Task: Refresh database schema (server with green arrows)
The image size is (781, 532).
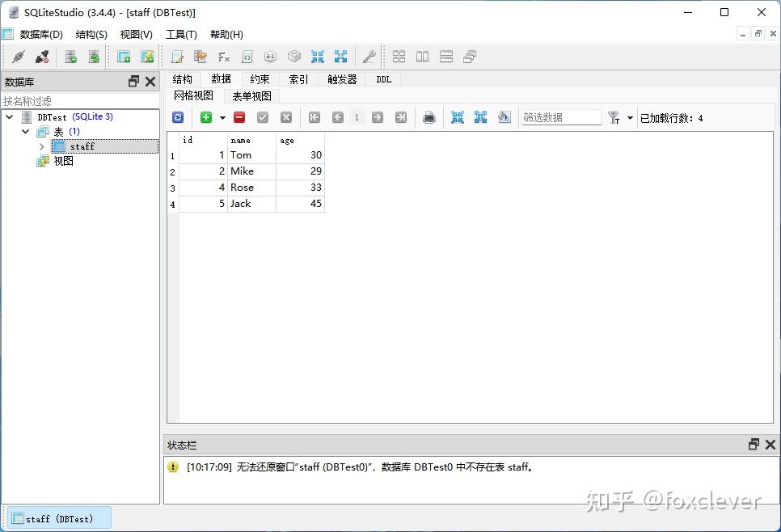Action: click(x=94, y=57)
